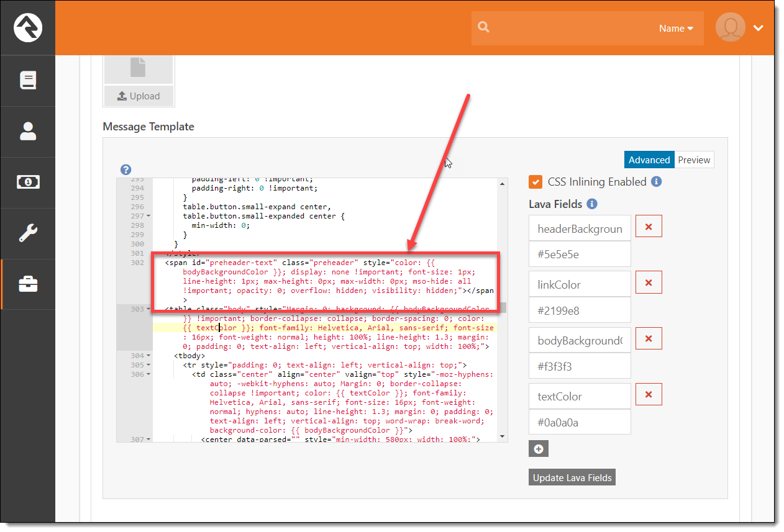Viewport: 784px width, 532px height.
Task: Click the linkColor key field
Action: pos(580,284)
